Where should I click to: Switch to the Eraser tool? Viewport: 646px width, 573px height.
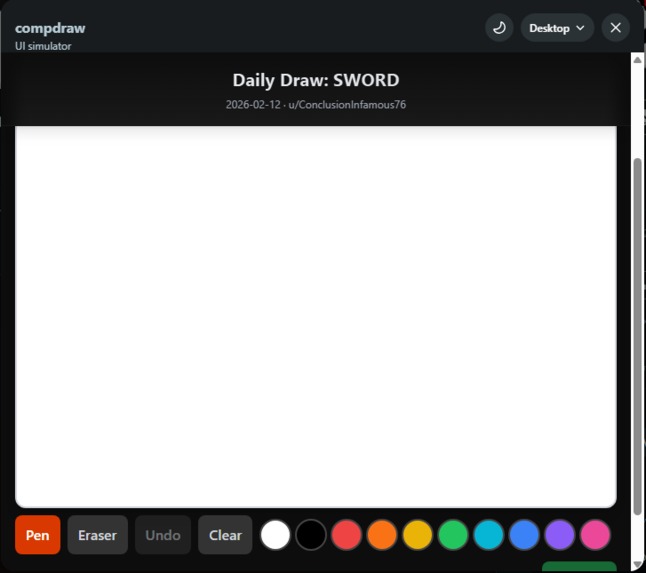(98, 535)
